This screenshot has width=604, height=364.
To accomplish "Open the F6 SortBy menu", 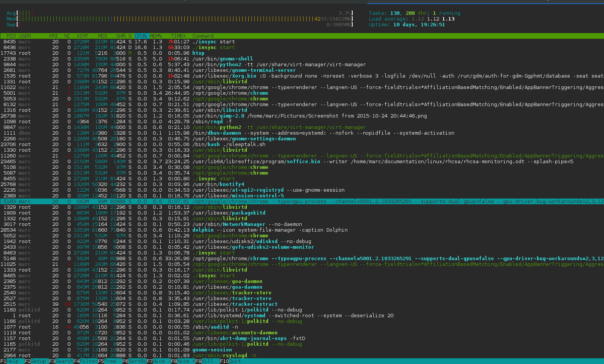I will tap(134, 361).
